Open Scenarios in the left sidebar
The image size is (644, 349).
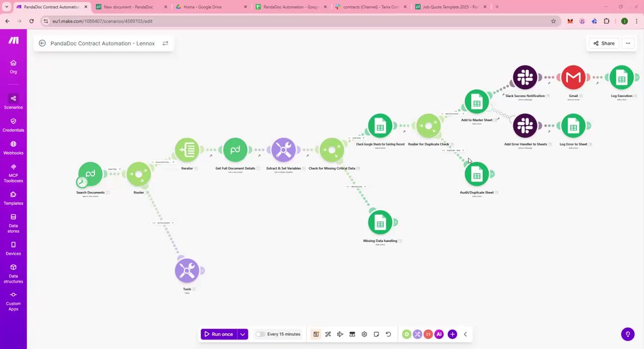[x=14, y=102]
